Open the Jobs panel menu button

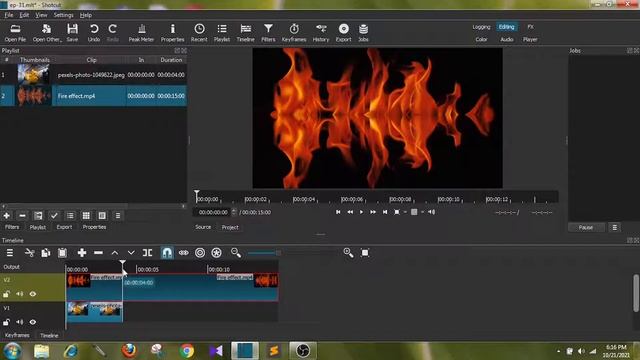click(615, 227)
